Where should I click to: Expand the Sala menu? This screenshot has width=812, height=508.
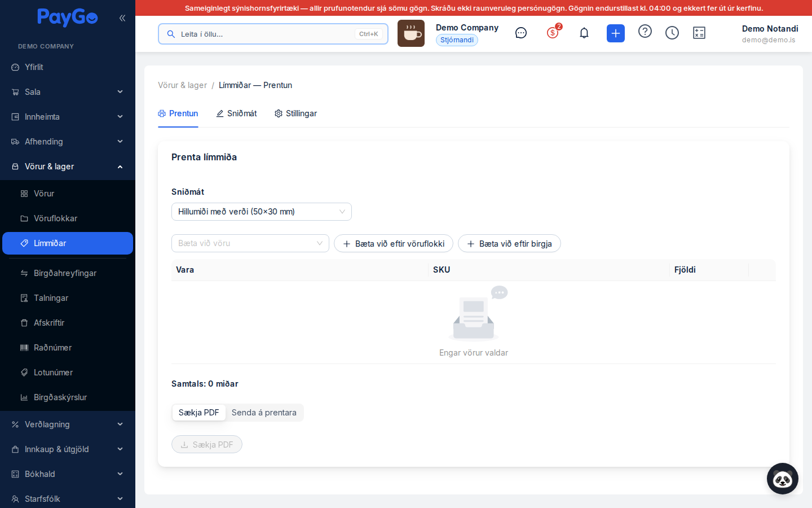click(x=68, y=92)
